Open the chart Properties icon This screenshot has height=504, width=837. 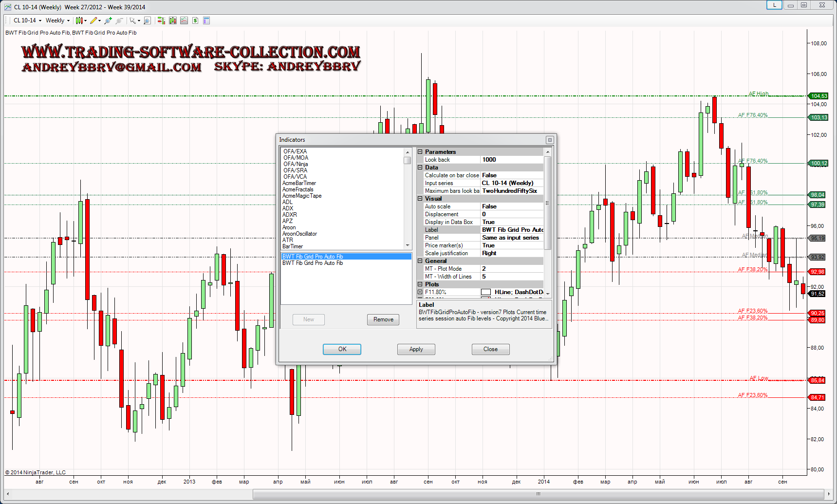pyautogui.click(x=206, y=20)
